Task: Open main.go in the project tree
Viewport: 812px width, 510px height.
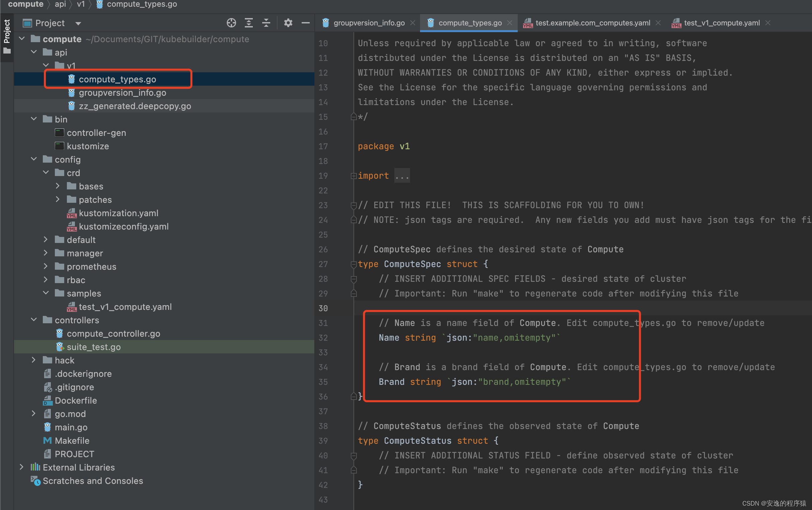Action: coord(71,427)
